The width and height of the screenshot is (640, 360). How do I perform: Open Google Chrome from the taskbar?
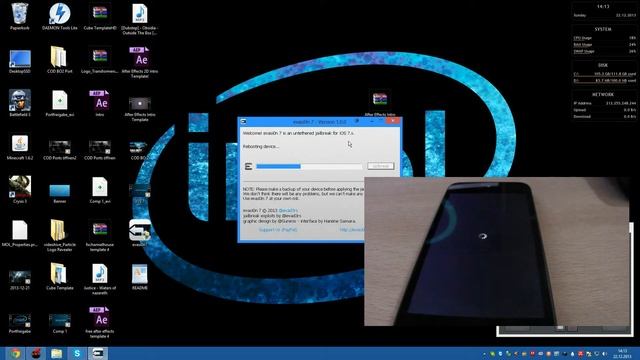coord(16,353)
